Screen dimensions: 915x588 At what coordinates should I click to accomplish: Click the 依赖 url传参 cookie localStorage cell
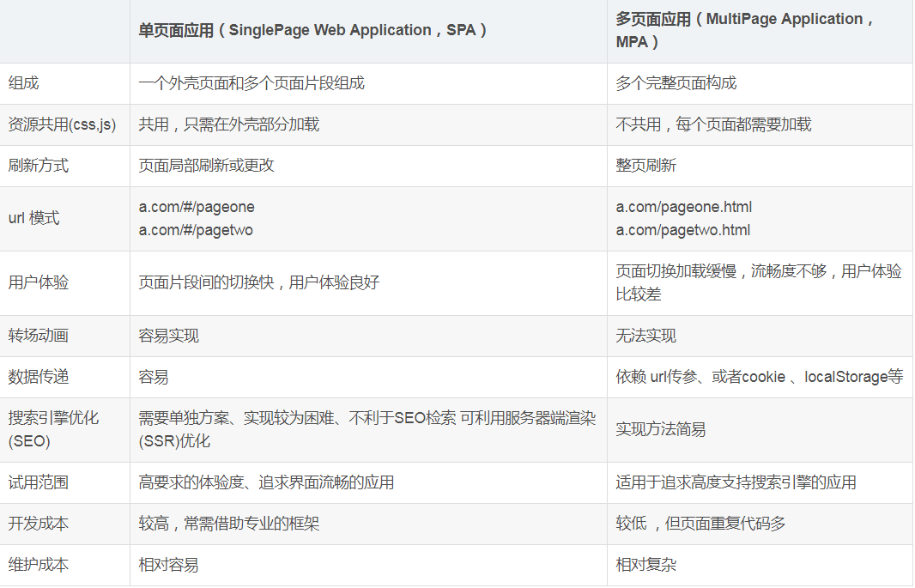click(760, 378)
